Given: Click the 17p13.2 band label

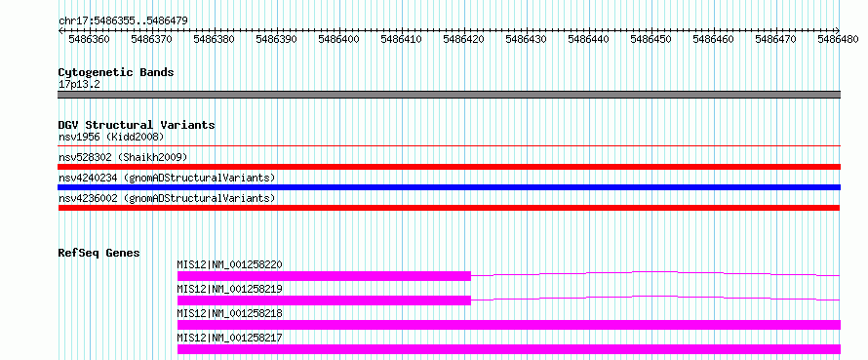Looking at the screenshot, I should point(79,85).
